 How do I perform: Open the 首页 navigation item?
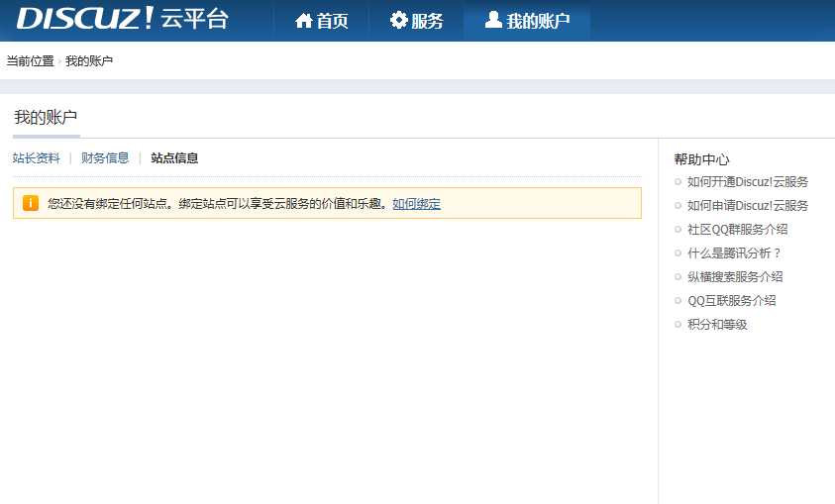click(322, 21)
